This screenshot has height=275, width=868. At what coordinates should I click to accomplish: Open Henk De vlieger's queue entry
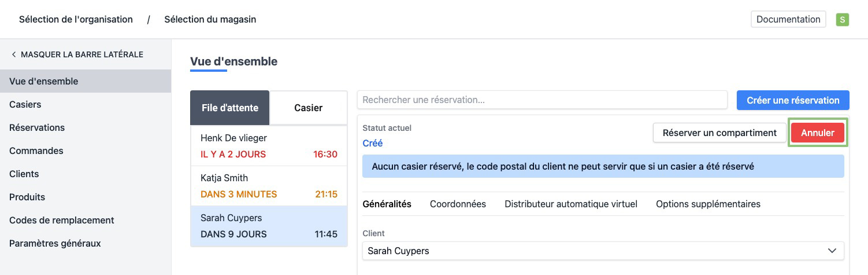click(269, 146)
